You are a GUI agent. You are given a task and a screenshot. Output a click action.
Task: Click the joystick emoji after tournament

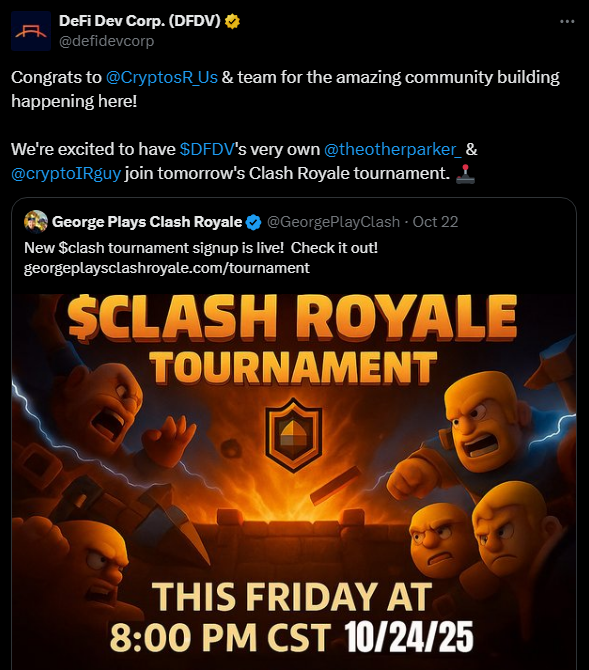pos(465,174)
